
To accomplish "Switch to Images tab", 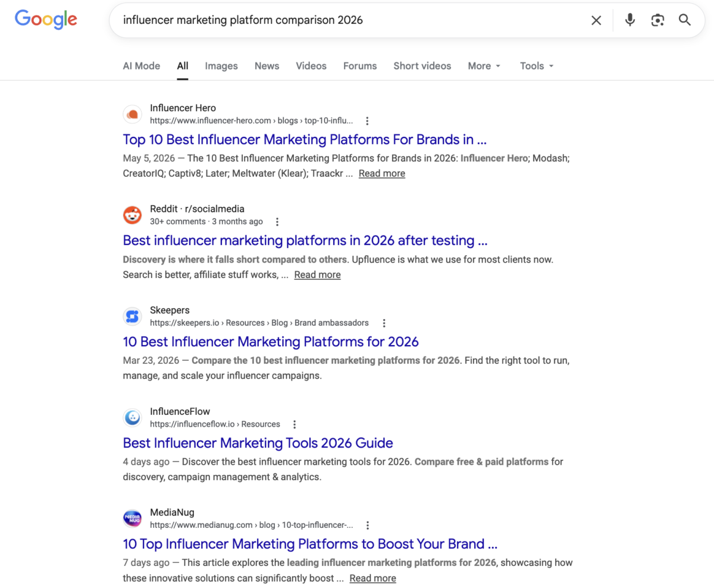I will coord(221,66).
